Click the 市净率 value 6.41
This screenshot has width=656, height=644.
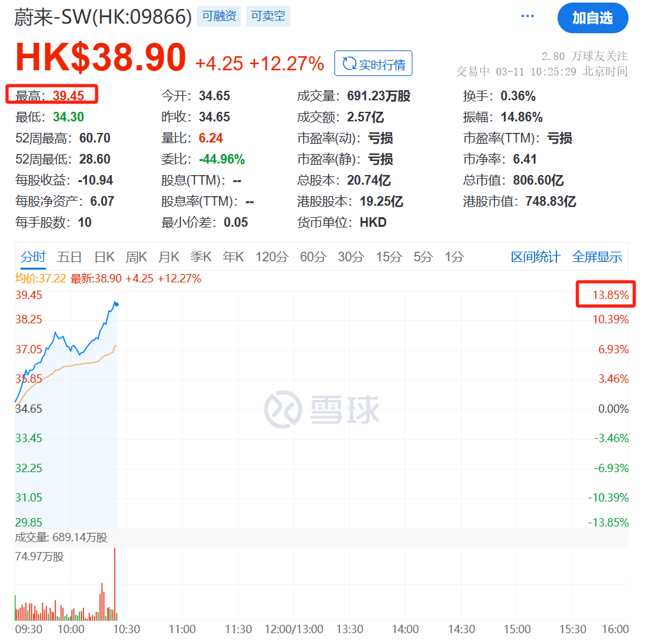pyautogui.click(x=525, y=159)
